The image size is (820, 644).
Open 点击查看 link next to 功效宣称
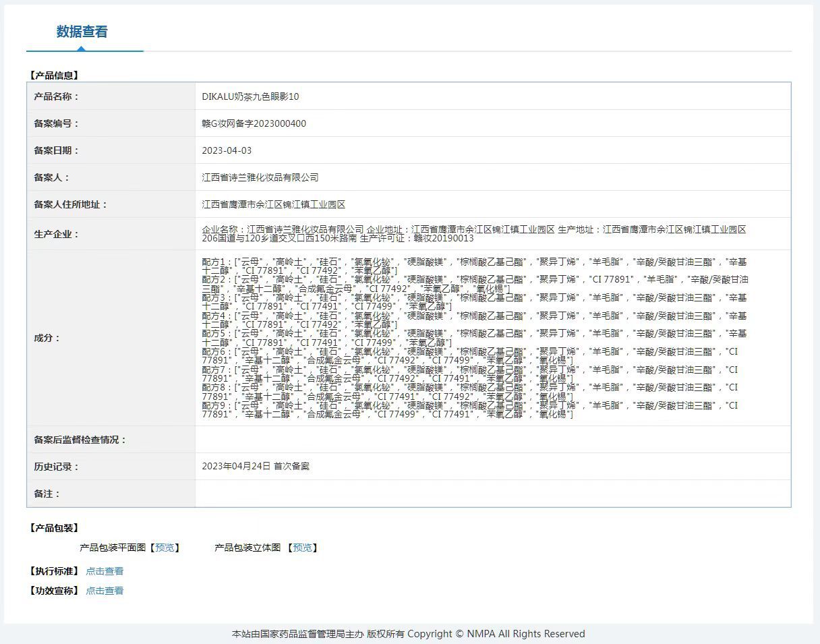pos(105,591)
